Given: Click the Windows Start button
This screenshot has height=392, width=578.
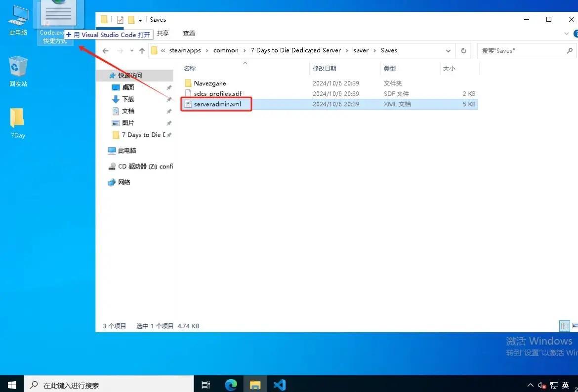Looking at the screenshot, I should (11, 384).
